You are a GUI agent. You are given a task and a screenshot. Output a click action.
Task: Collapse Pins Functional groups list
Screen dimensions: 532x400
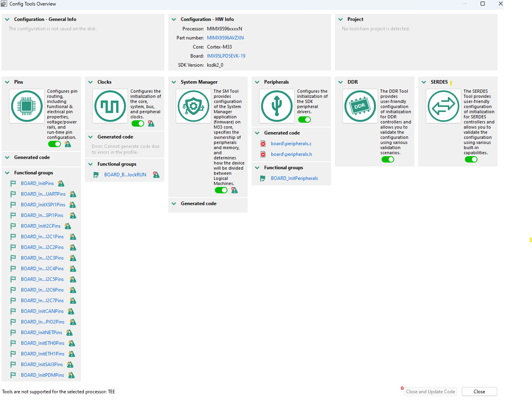(x=7, y=173)
